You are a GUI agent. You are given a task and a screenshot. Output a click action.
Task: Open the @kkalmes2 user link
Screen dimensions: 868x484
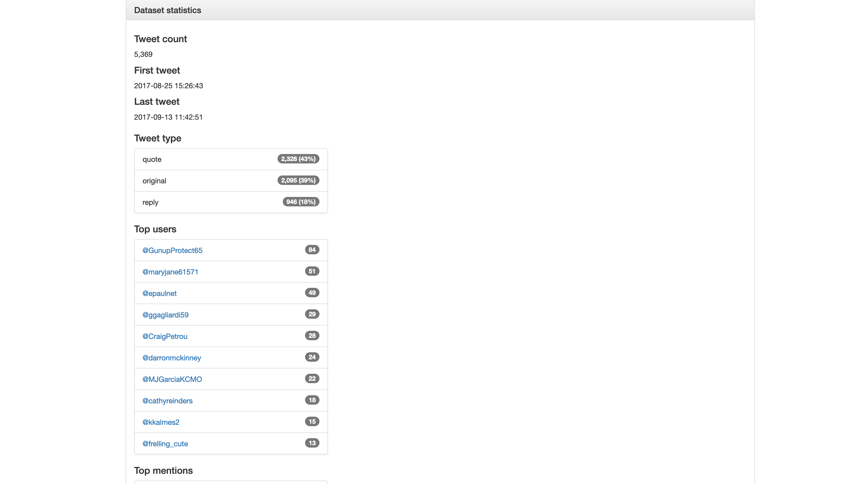click(x=161, y=422)
